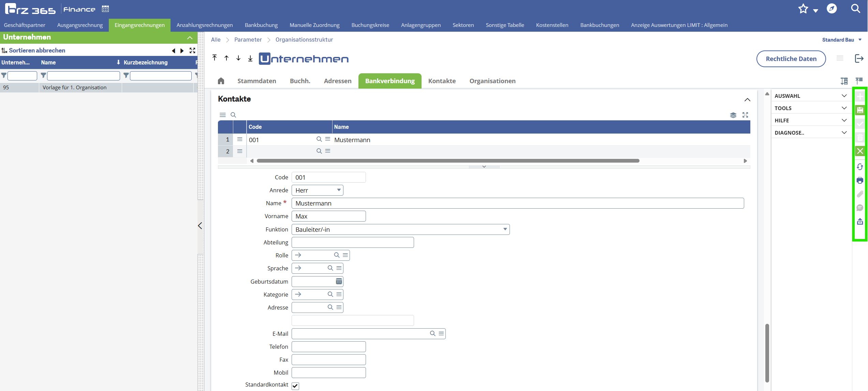Switch to the Stammdaten tab
This screenshot has height=391, width=868.
point(256,81)
